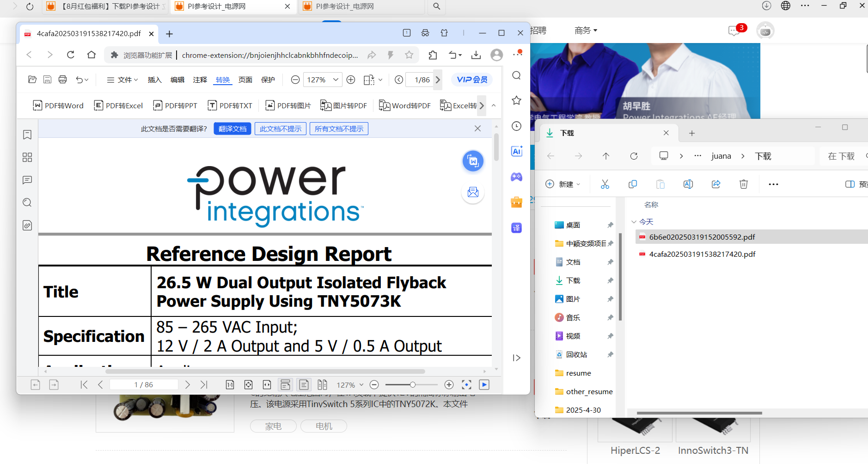Show page thumbnails panel in left sidebar
Screen dimensions: 868x464
[x=27, y=157]
